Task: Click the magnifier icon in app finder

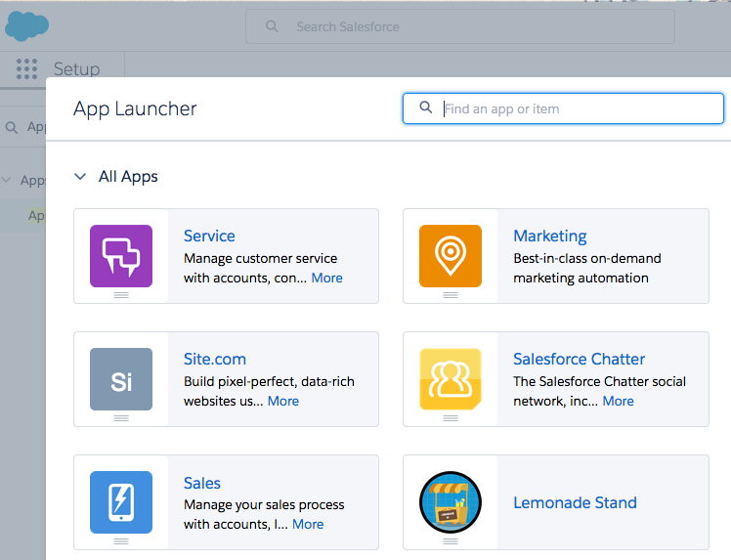Action: tap(426, 108)
